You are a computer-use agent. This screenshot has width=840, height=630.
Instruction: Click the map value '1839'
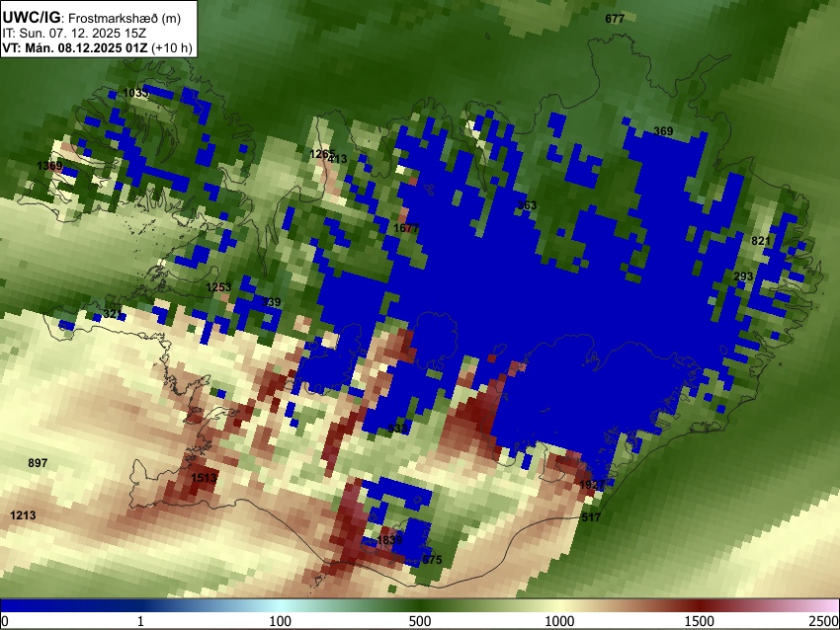[389, 539]
